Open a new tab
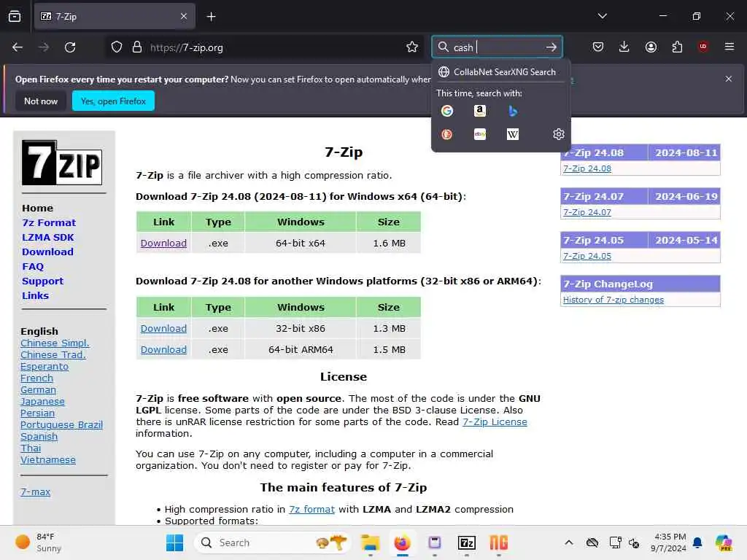 coord(211,17)
